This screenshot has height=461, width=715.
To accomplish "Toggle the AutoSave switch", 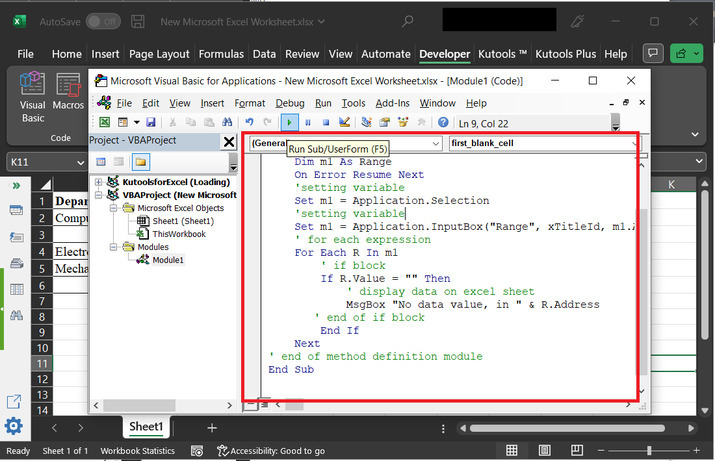I will 101,21.
